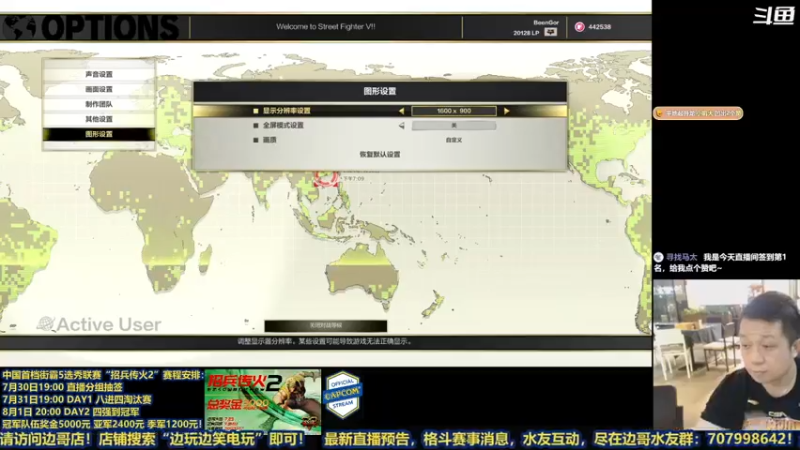This screenshot has height=450, width=800.
Task: Click the 图形设置 panel title bar
Action: [x=380, y=91]
